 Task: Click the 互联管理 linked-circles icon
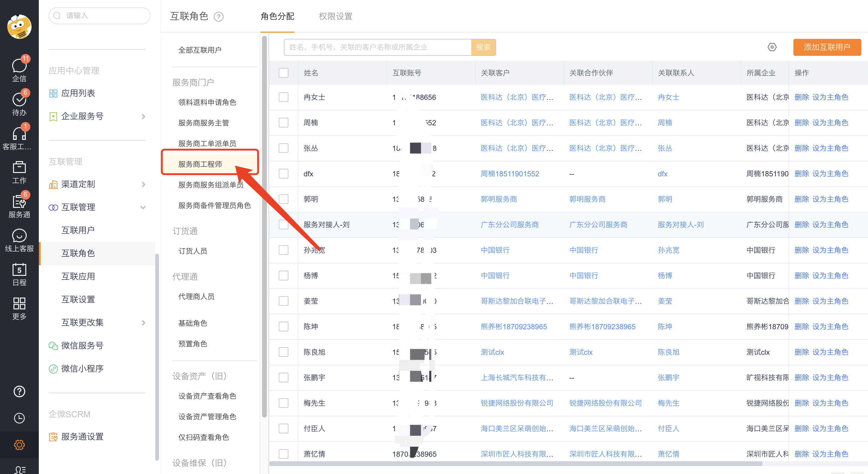click(53, 207)
